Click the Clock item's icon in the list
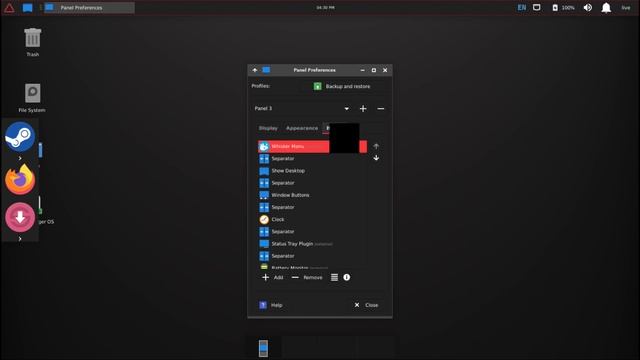Viewport: 640px width, 360px height. coord(264,220)
